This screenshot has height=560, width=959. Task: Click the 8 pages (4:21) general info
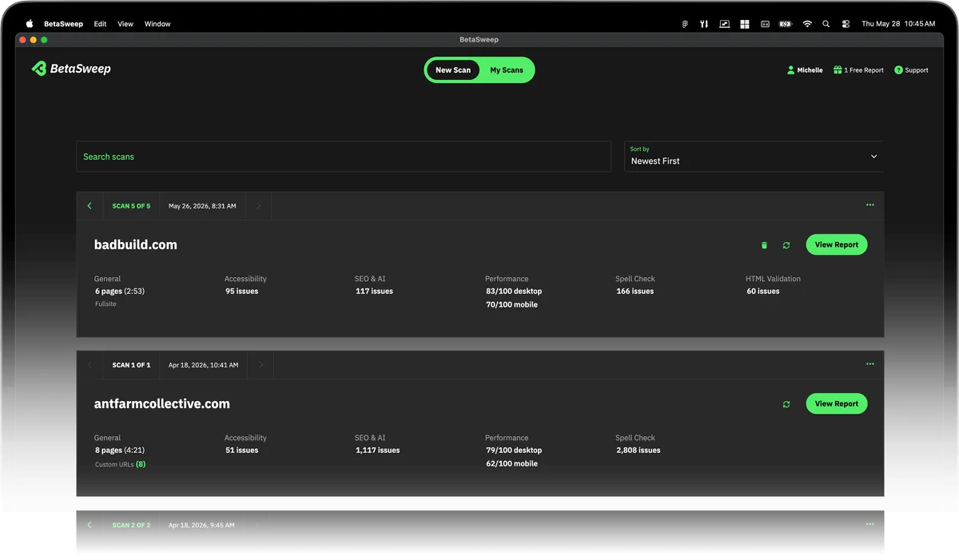[120, 451]
